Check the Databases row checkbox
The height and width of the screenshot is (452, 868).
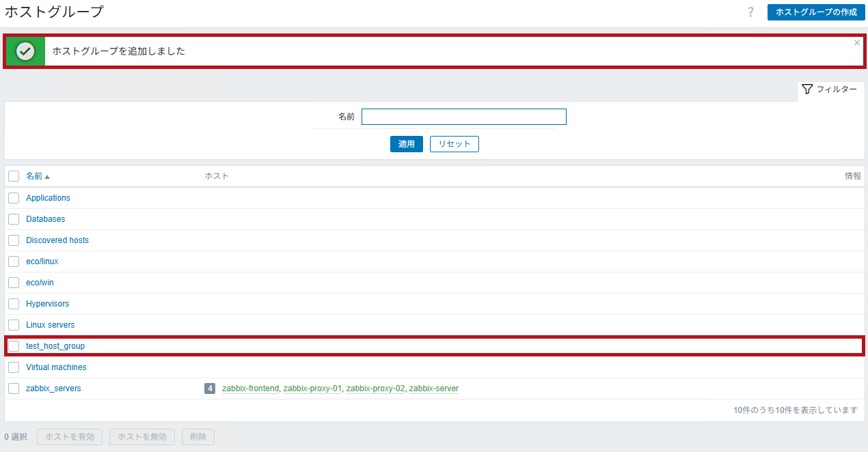coord(14,219)
